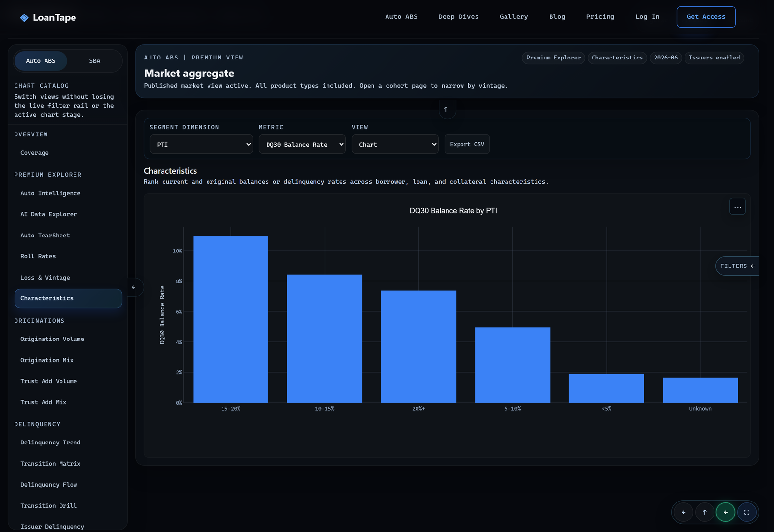
Task: Click the chart title DQ30 Balance Rate by PTI
Action: click(453, 211)
